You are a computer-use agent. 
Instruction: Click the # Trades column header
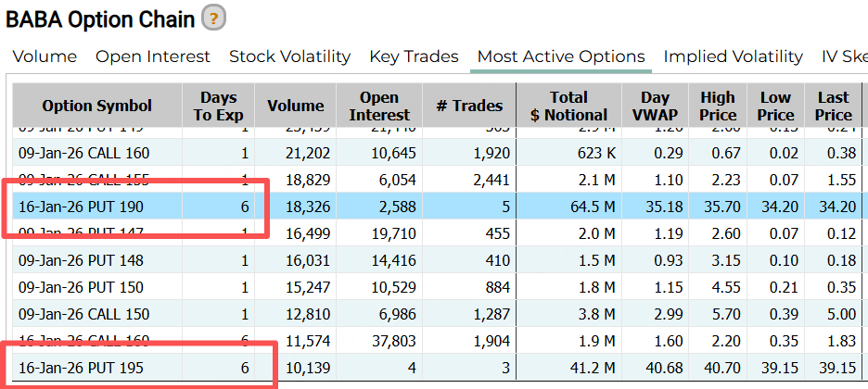[x=469, y=106]
